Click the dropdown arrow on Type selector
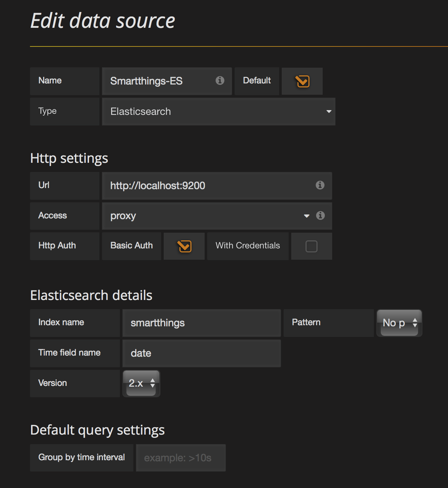The image size is (448, 488). 329,112
